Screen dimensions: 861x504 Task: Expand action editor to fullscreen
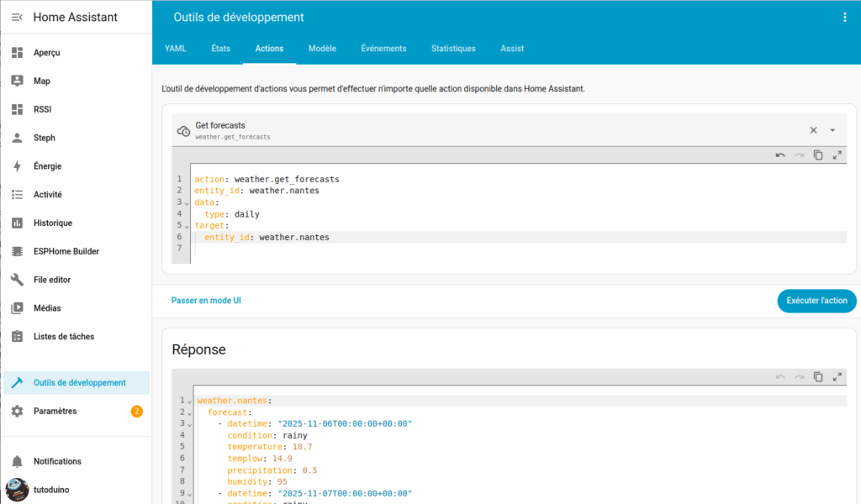[x=837, y=155]
